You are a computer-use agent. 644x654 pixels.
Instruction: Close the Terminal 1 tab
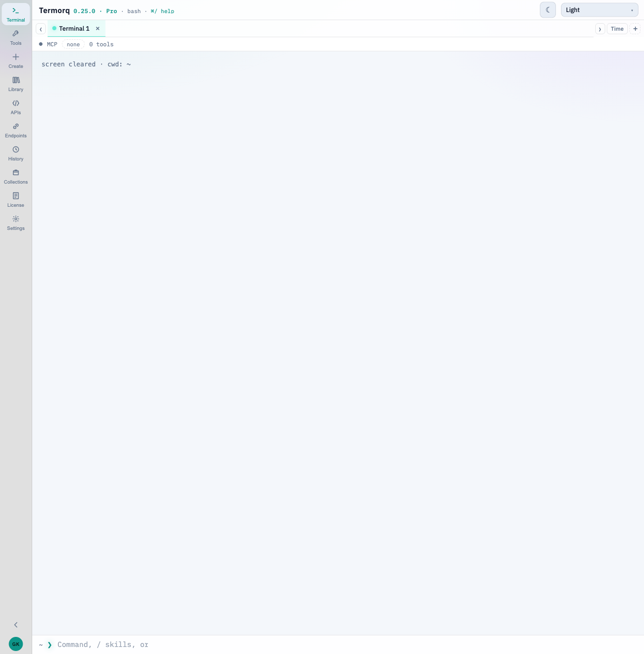coord(98,29)
